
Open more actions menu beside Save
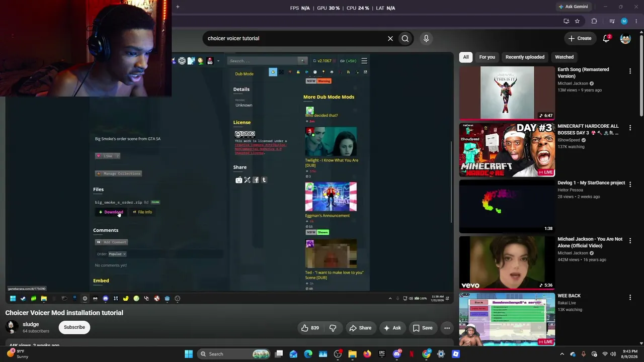[x=447, y=328]
